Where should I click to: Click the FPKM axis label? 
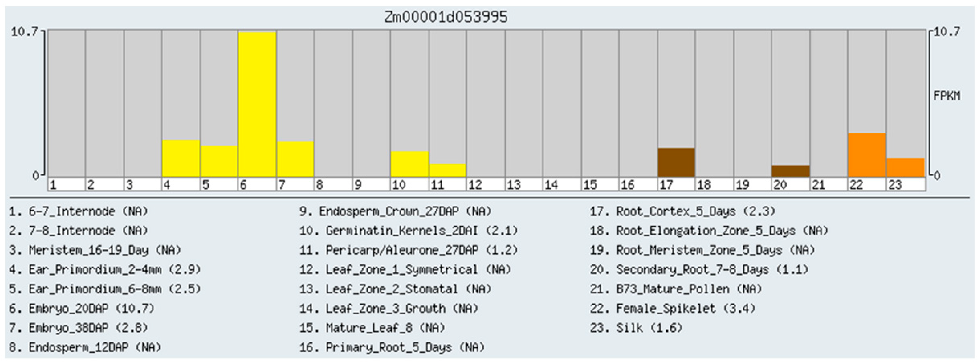pos(947,96)
